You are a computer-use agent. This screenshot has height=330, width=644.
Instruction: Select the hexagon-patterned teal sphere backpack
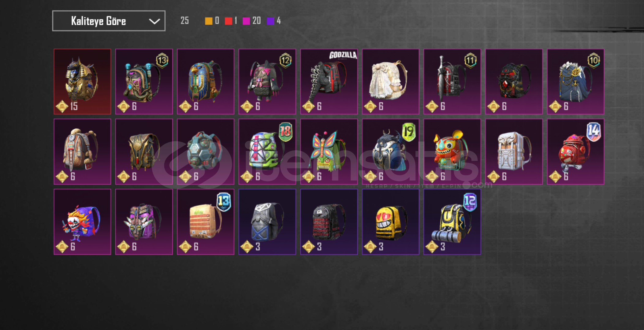tap(206, 152)
